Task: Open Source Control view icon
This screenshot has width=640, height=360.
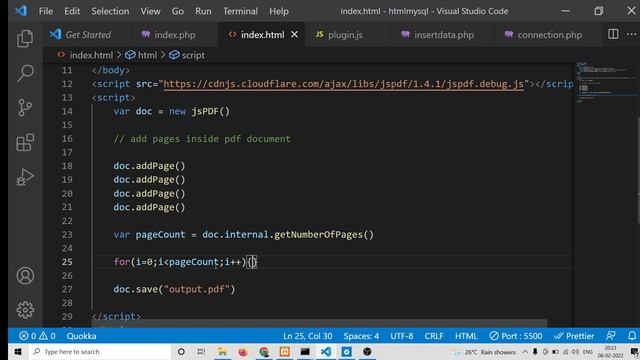Action: click(25, 108)
